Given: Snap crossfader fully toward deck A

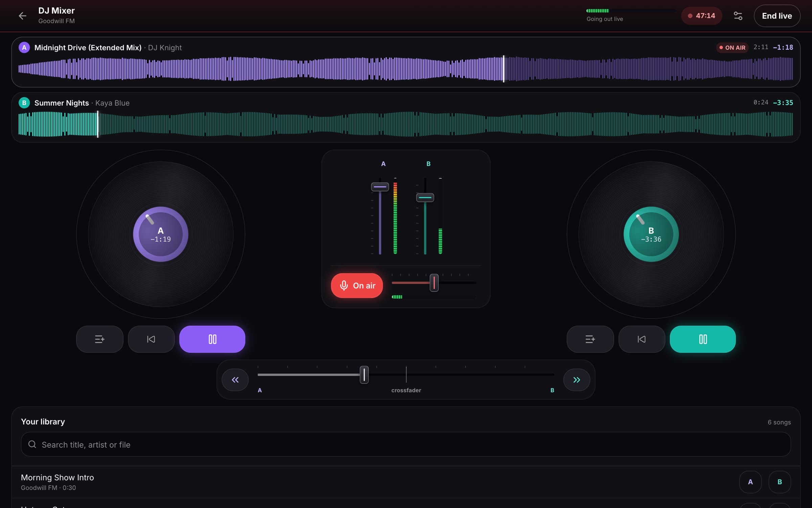Looking at the screenshot, I should point(235,380).
